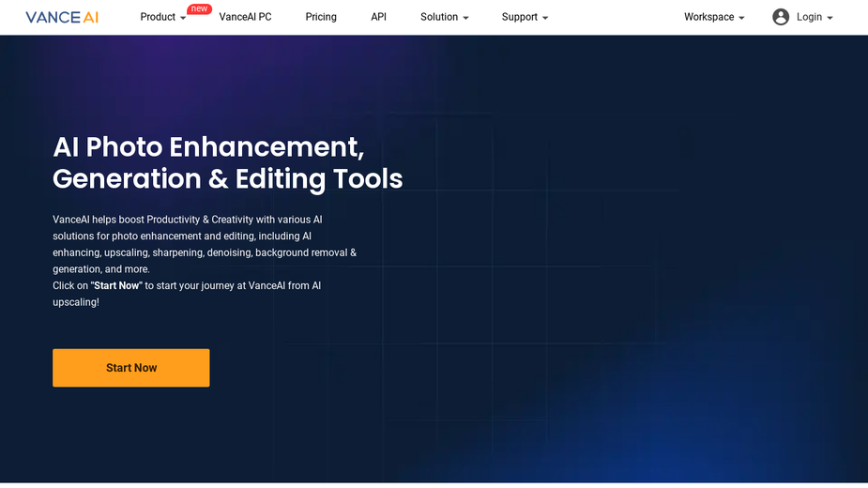Click the VanceAI logo
Screen dimensions: 868x488
[x=62, y=17]
